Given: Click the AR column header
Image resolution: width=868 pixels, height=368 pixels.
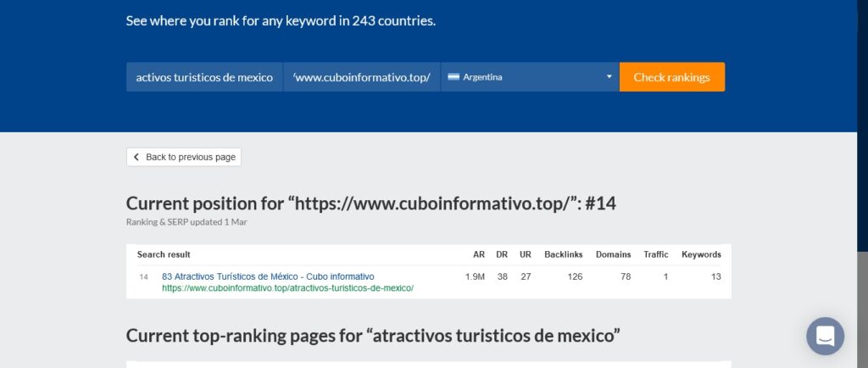Looking at the screenshot, I should click(x=479, y=254).
